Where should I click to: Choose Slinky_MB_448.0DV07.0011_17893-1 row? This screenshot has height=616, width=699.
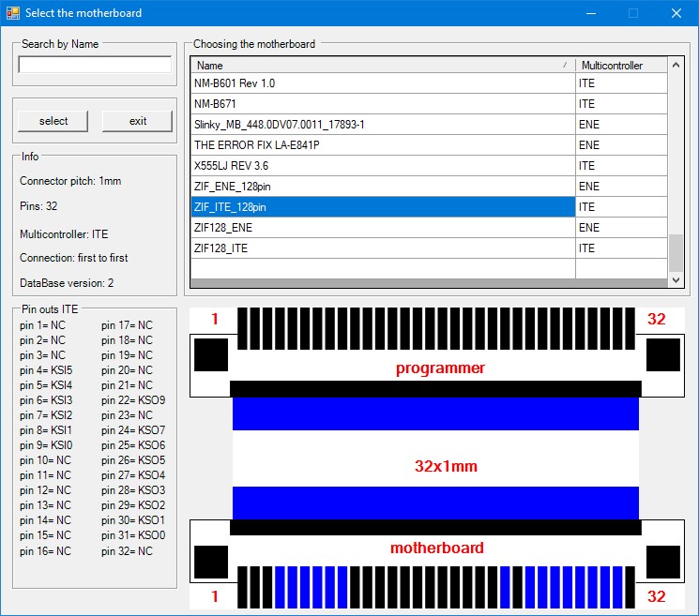[x=382, y=125]
